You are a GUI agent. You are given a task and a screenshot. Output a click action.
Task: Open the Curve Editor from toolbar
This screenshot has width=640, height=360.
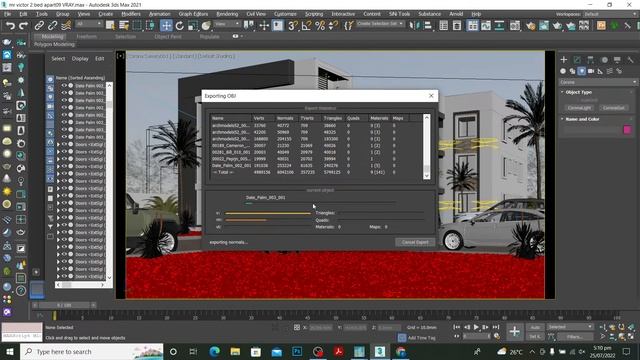point(486,26)
